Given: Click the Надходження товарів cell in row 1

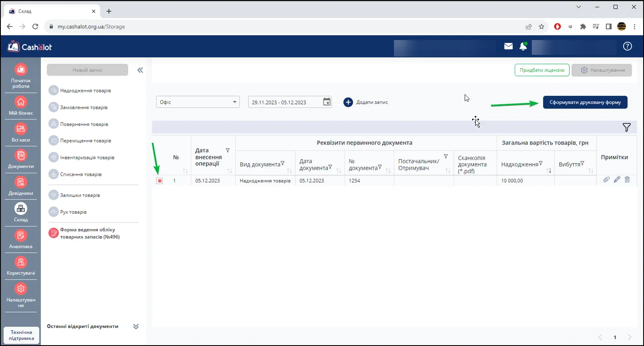Looking at the screenshot, I should point(265,181).
